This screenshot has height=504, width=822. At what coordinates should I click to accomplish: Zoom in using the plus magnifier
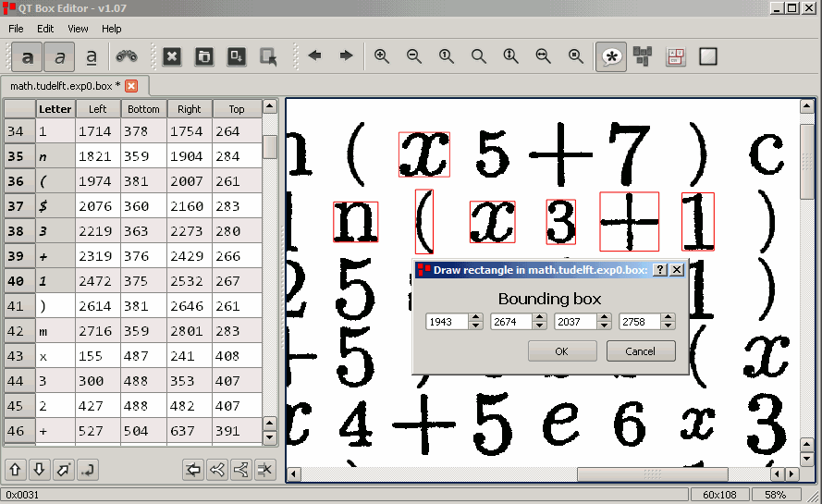[x=382, y=56]
